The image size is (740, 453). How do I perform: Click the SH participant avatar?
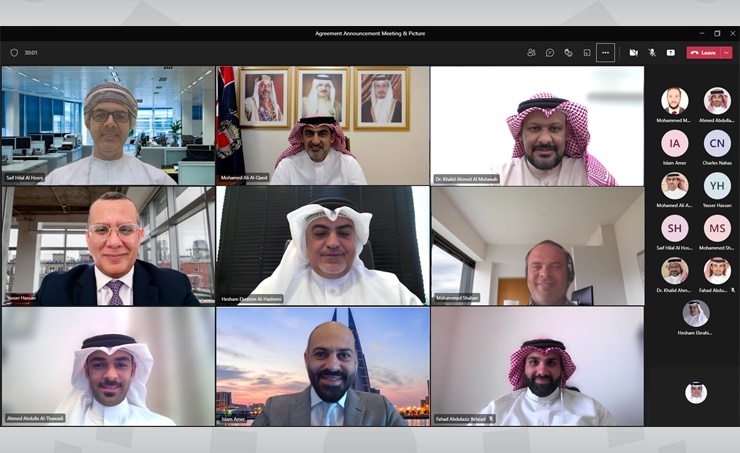674,228
